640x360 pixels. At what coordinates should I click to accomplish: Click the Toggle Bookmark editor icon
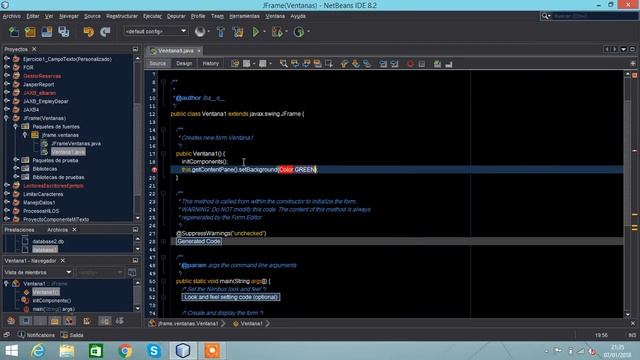367,64
